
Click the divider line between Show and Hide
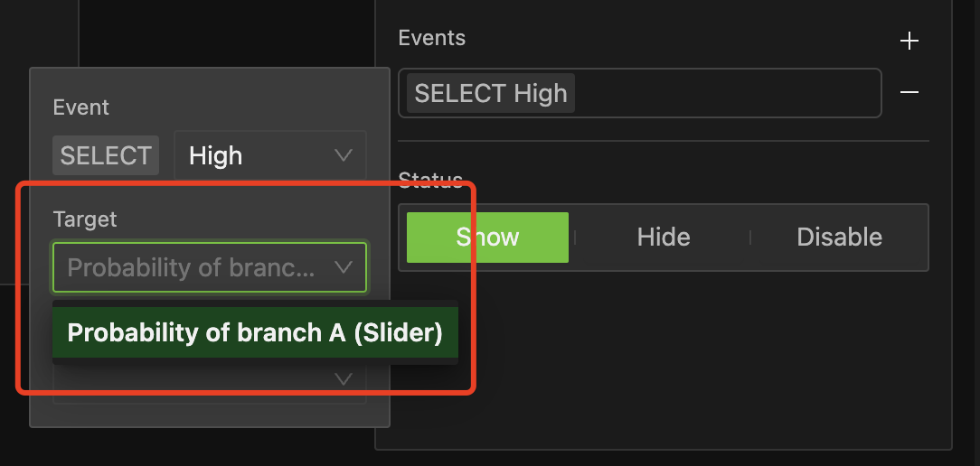click(x=576, y=238)
